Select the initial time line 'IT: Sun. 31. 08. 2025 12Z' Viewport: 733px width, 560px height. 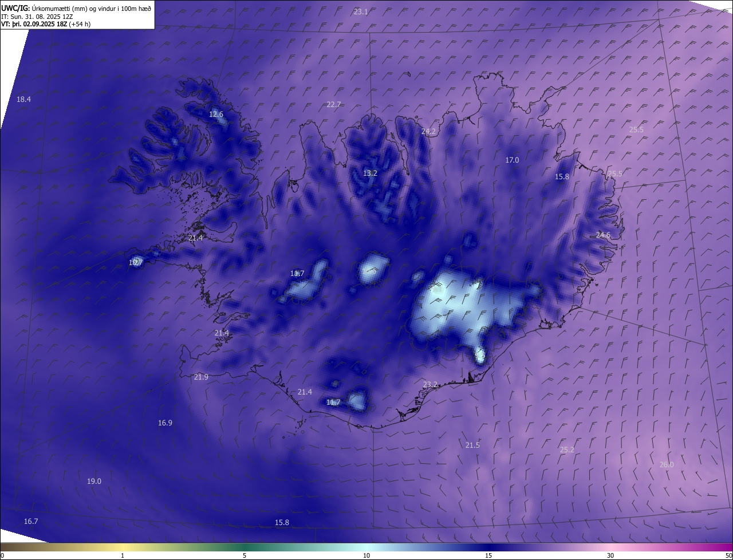pos(38,17)
